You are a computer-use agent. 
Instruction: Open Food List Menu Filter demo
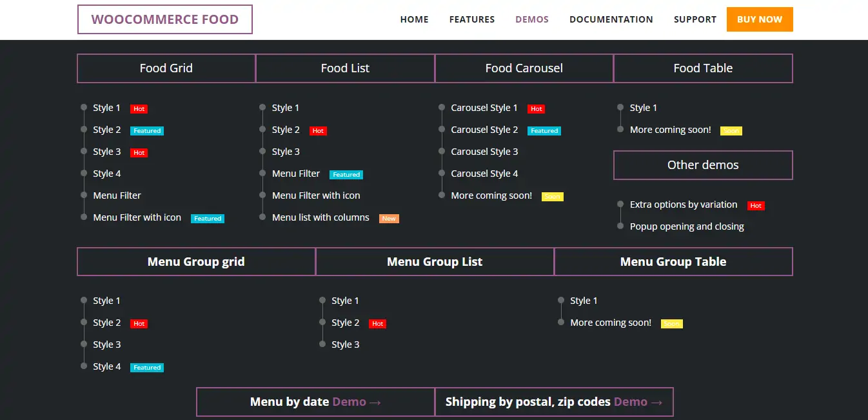click(296, 174)
